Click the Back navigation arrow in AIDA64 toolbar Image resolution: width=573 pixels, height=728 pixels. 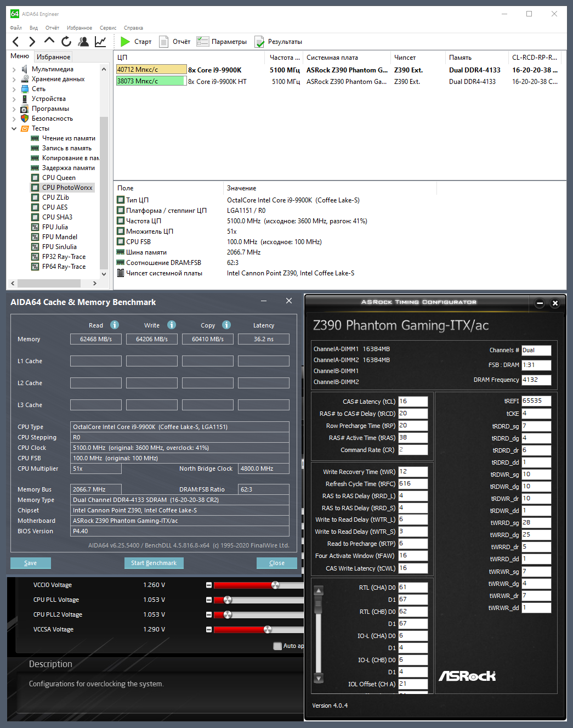coord(15,41)
